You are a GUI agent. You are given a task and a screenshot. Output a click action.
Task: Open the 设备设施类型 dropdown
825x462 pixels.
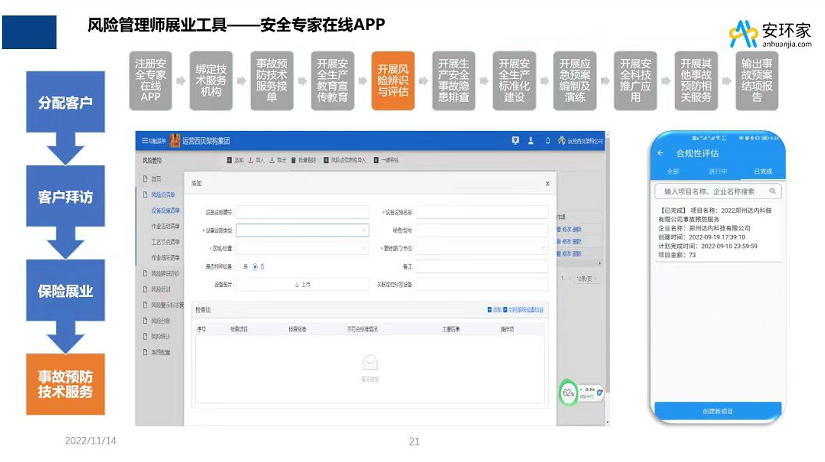[x=302, y=230]
